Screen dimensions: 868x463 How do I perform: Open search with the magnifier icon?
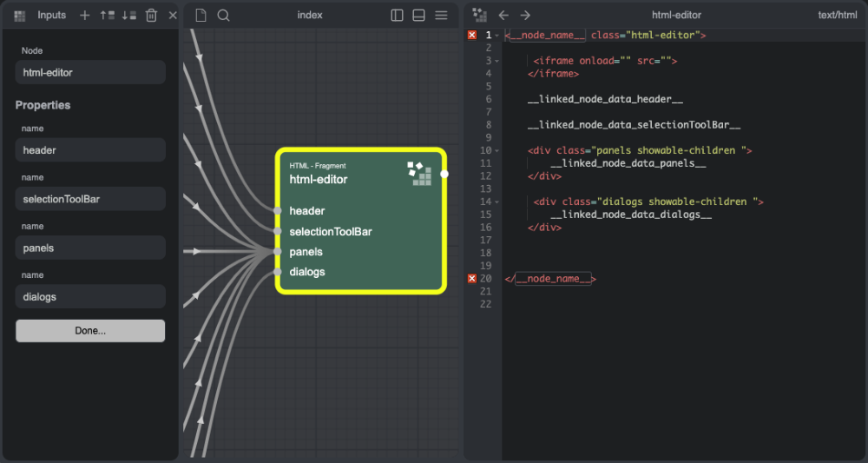pyautogui.click(x=223, y=16)
